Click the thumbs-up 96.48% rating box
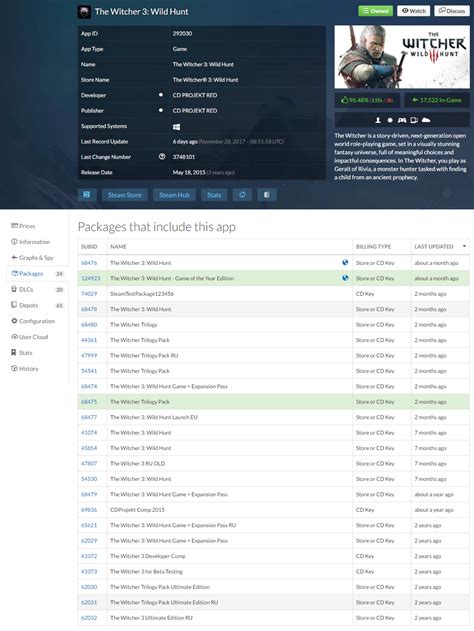Screen dimensions: 474x631 (367, 100)
